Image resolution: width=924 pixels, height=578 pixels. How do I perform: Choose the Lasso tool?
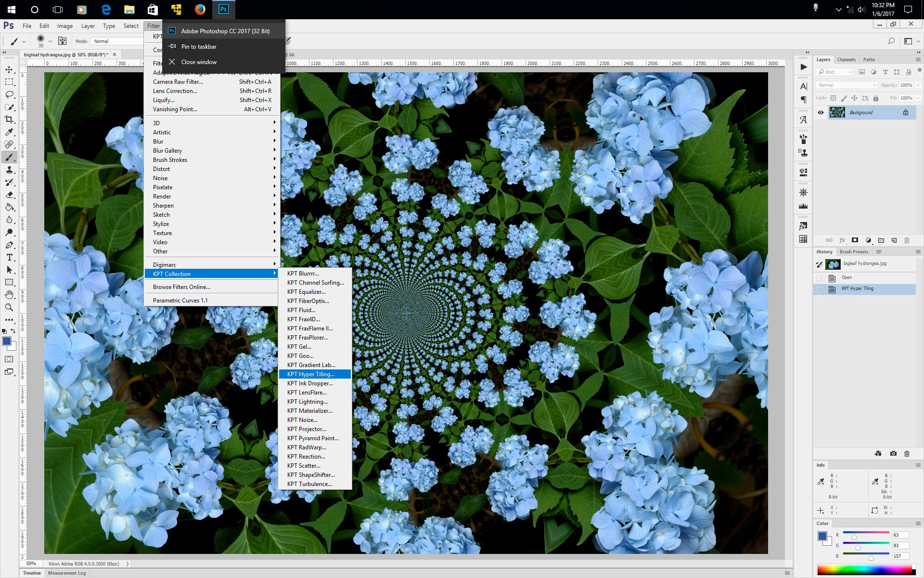[x=9, y=94]
